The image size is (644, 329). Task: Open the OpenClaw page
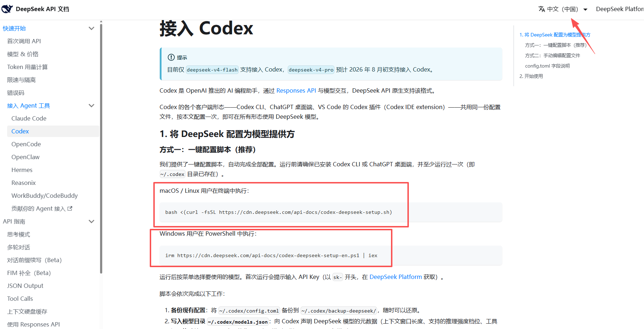click(x=25, y=157)
